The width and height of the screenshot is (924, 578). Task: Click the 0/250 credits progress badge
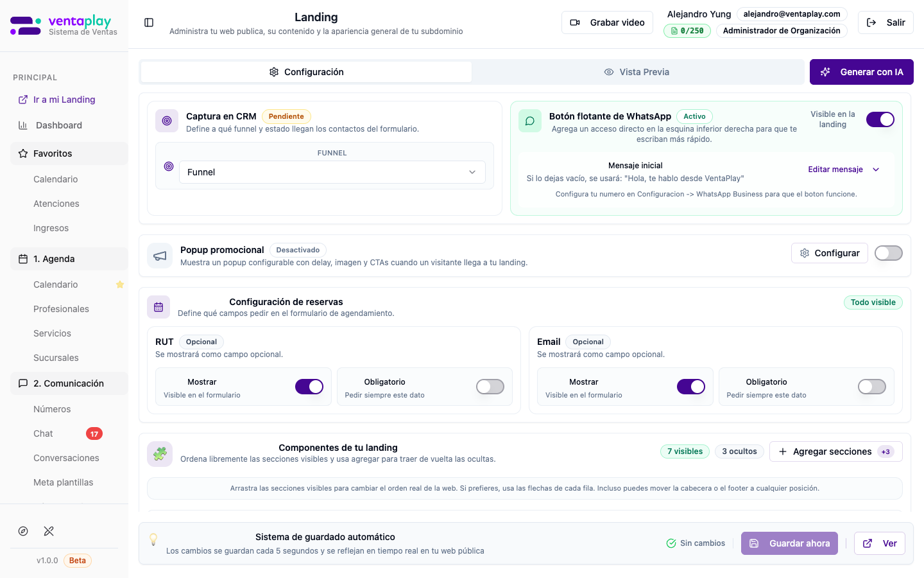tap(687, 30)
